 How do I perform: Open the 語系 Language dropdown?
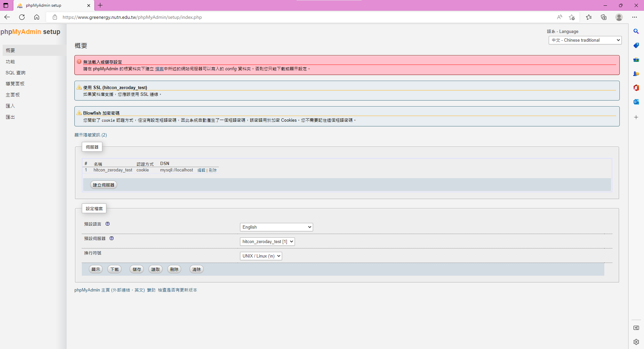pos(585,40)
